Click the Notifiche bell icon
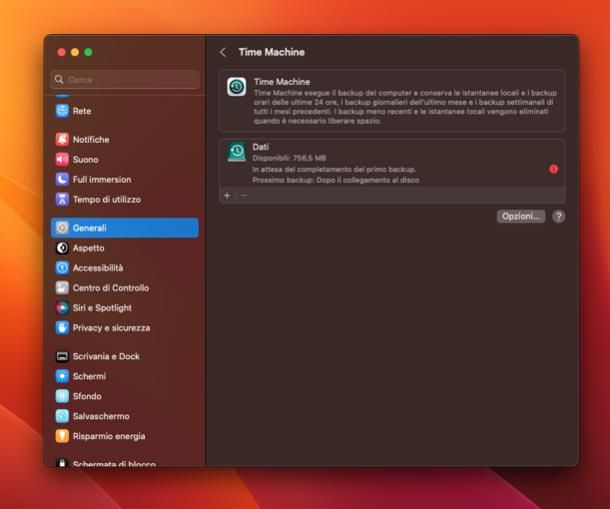This screenshot has width=610, height=509. (62, 139)
